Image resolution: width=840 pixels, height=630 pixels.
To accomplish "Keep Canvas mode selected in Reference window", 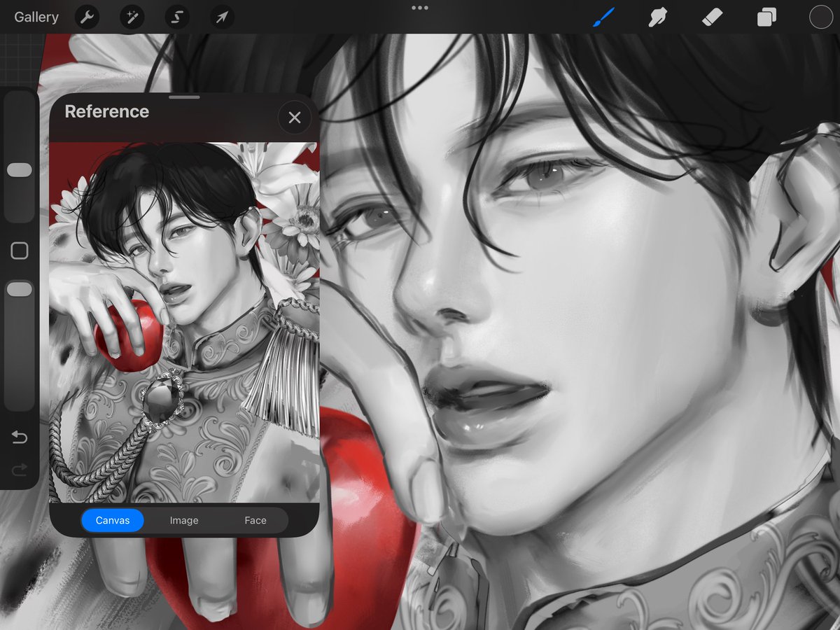I will pyautogui.click(x=112, y=520).
